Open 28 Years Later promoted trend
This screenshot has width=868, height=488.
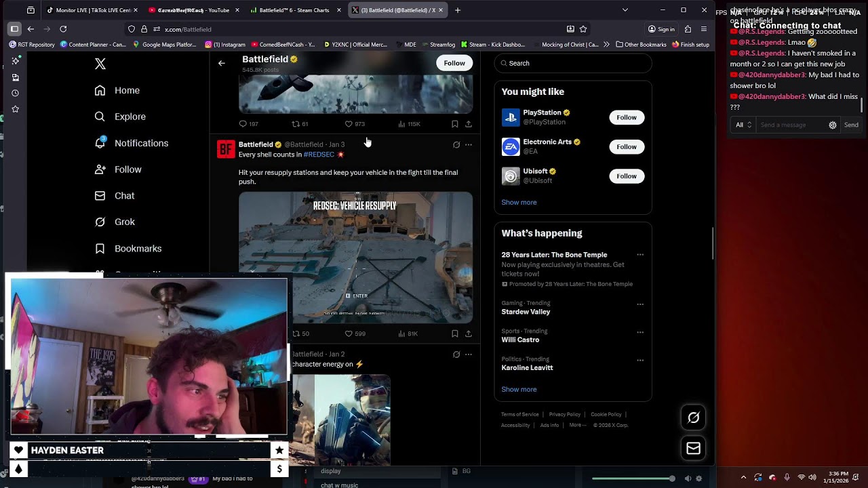click(554, 255)
